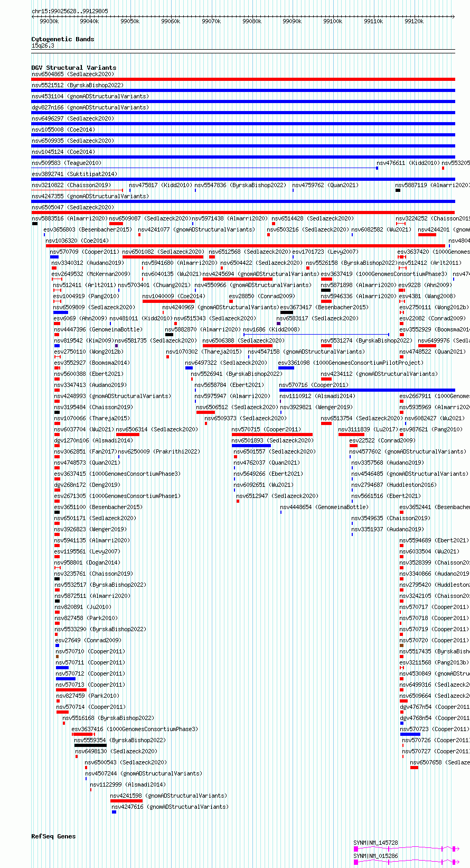
Task: Open nsv6513754 (Sedlazeck2020) variant label
Action: pyautogui.click(x=362, y=418)
